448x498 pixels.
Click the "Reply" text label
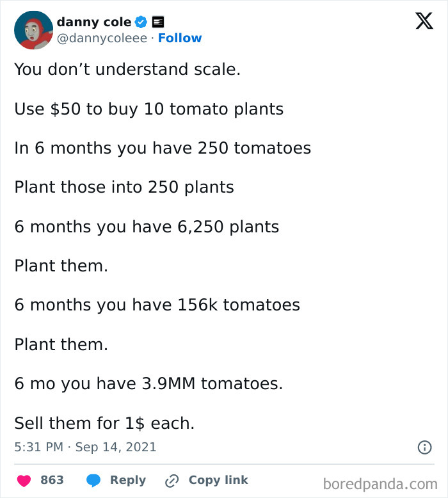pos(127,480)
